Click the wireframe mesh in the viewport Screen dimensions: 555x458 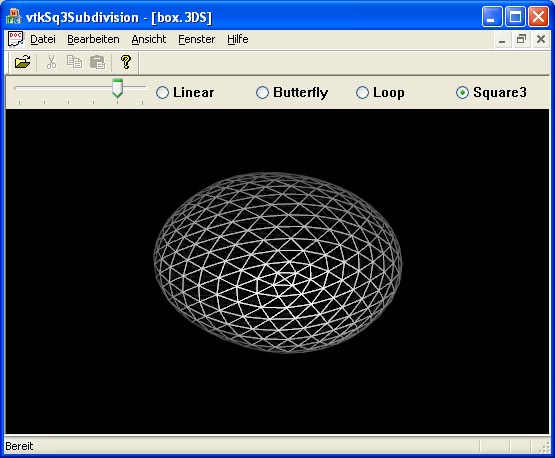pos(278,263)
